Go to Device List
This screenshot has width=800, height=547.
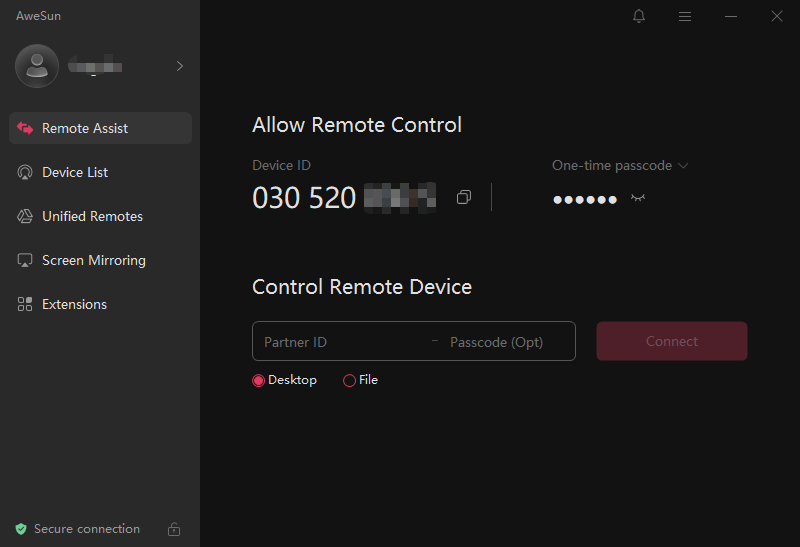[x=101, y=172]
